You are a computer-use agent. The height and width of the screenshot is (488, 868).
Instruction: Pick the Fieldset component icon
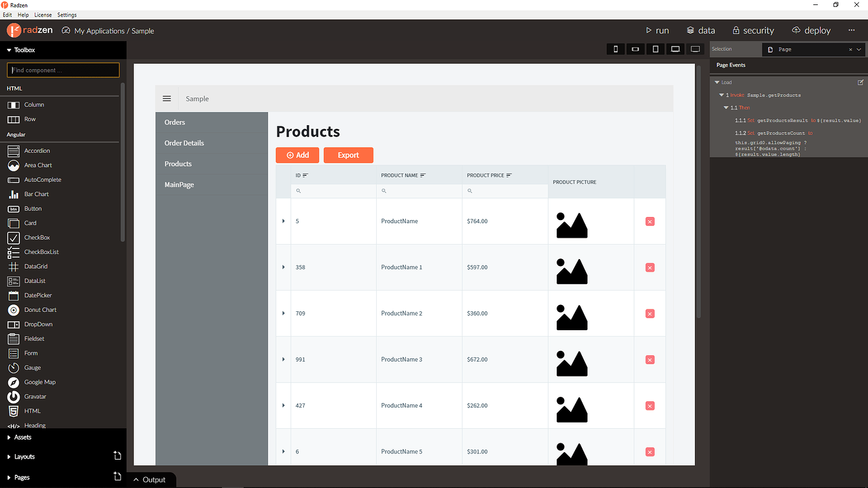[13, 339]
